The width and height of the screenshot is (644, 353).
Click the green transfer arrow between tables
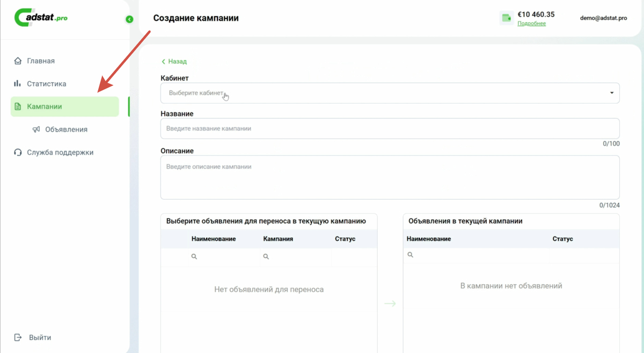[390, 304]
